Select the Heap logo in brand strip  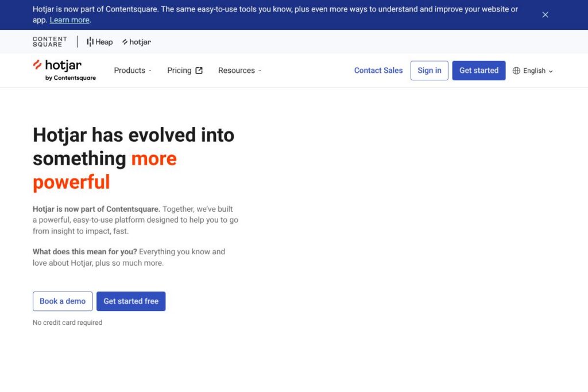point(100,42)
